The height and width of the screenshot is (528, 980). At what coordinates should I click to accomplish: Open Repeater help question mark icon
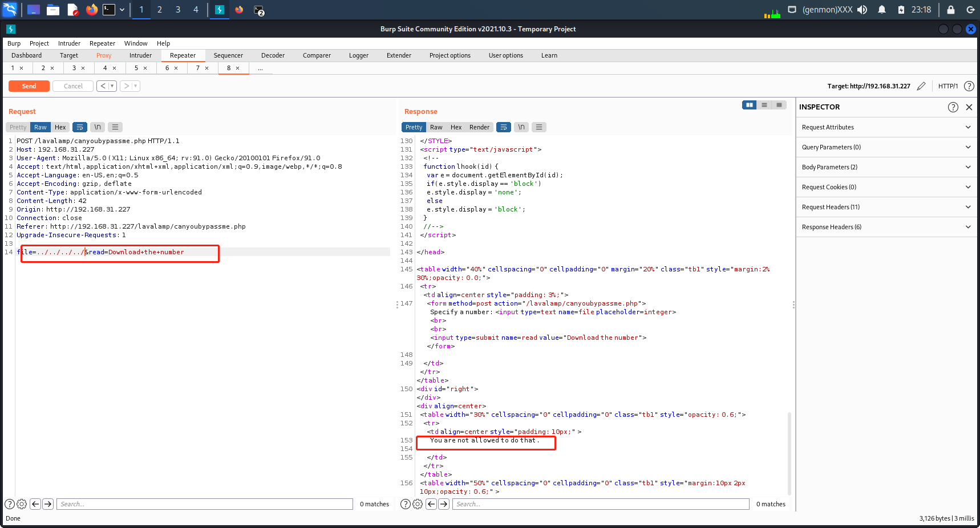tap(969, 86)
